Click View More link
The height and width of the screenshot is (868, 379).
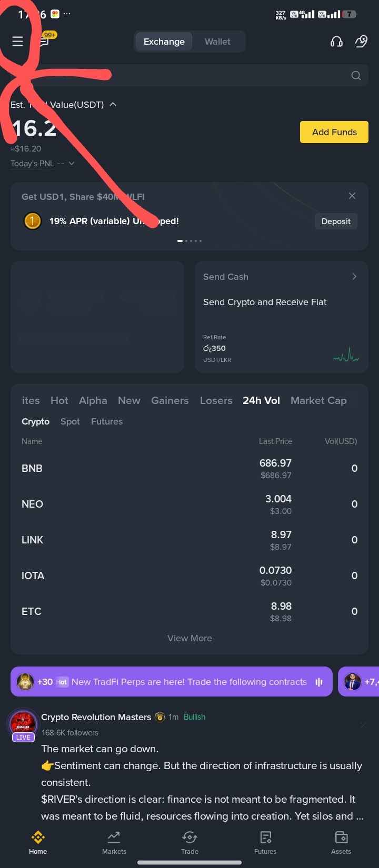189,638
